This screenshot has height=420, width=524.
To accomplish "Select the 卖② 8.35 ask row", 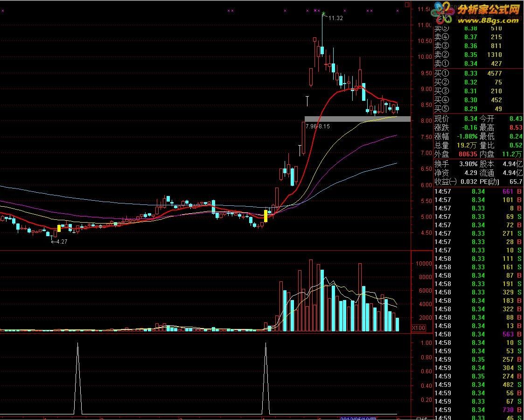I will (x=468, y=55).
